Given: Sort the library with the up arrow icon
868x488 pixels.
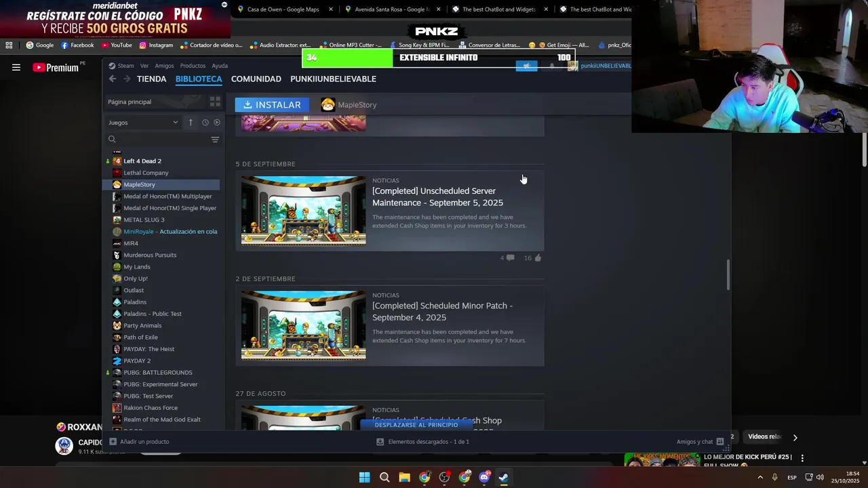Looking at the screenshot, I should (191, 123).
